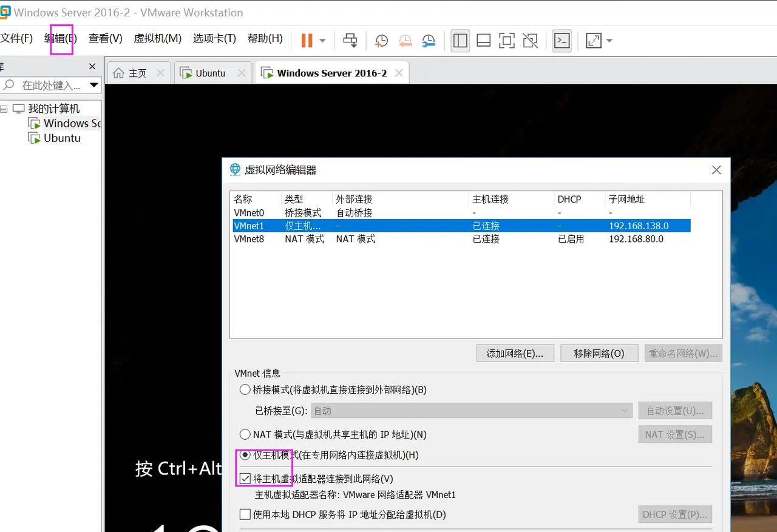Open the 选项卡(T) menu
Viewport: 777px width, 532px height.
(x=214, y=39)
